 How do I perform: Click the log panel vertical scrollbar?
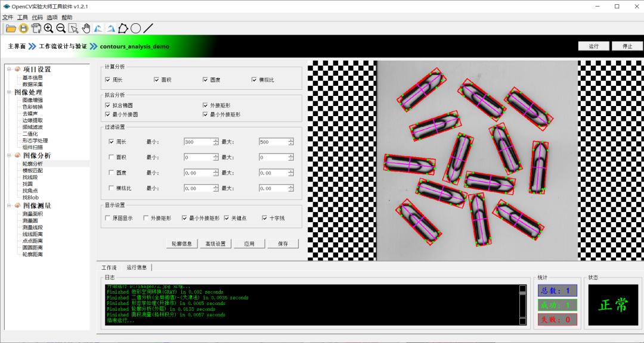pos(522,305)
